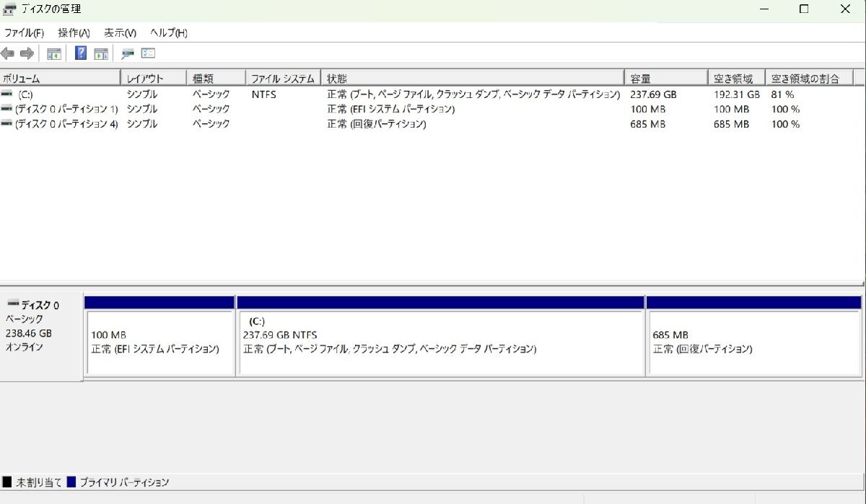This screenshot has width=866, height=504.
Task: Click the drive icon of パーティション 1 row
Action: pos(6,109)
